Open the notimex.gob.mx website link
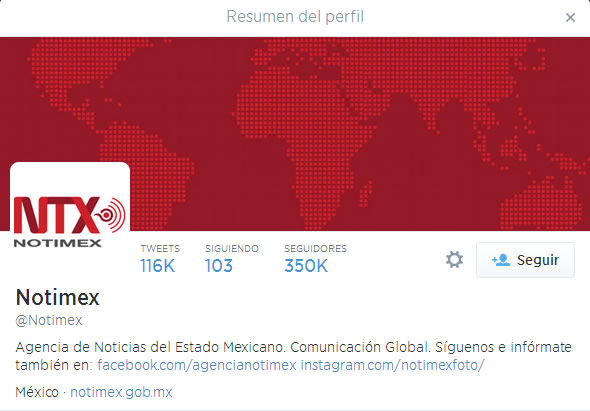 pos(121,392)
